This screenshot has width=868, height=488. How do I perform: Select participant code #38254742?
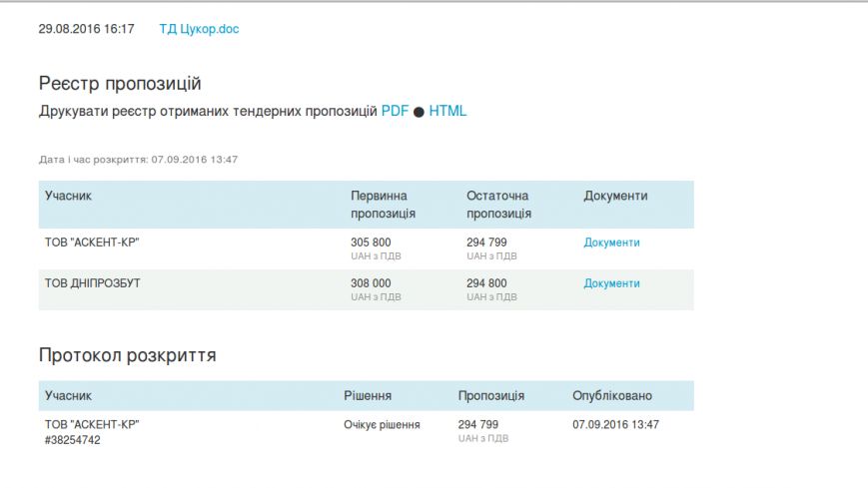(x=73, y=440)
